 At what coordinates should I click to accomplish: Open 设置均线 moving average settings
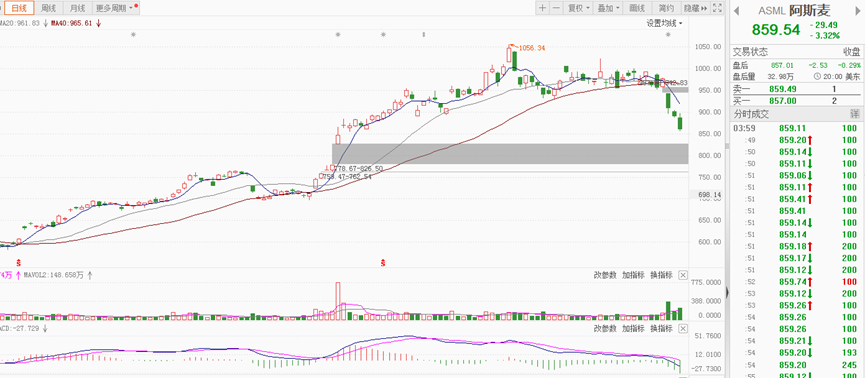pos(664,23)
